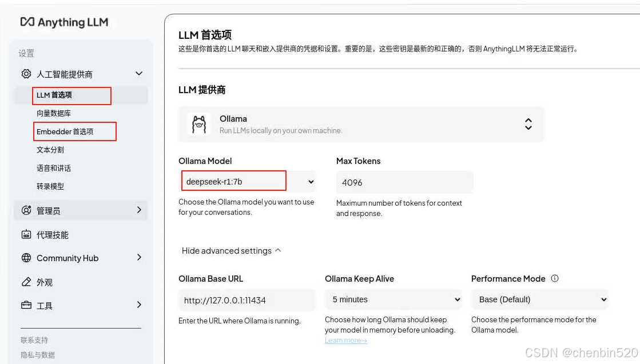
Task: Click the Ollama llama provider icon
Action: pyautogui.click(x=199, y=125)
